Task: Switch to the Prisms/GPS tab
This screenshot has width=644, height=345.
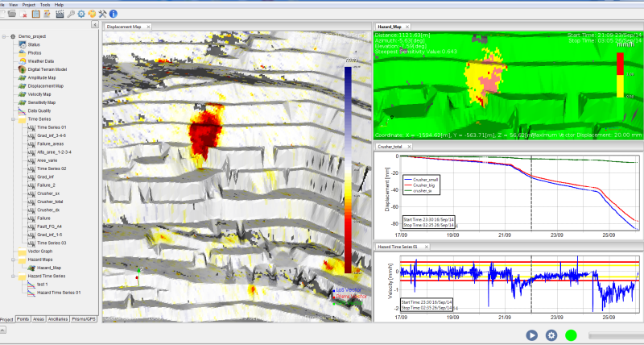Action: [85, 319]
